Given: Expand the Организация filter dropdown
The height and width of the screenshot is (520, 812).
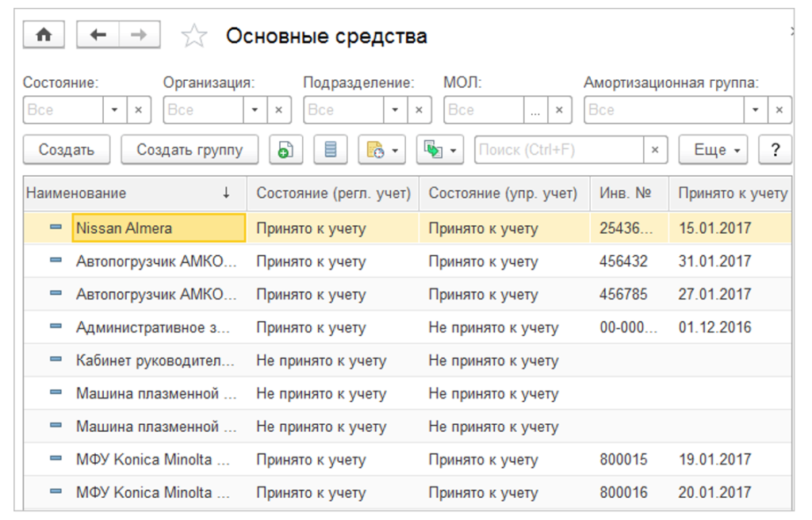Looking at the screenshot, I should 255,110.
